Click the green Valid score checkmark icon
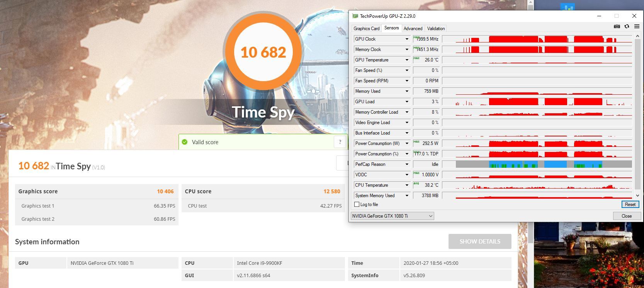This screenshot has height=288, width=644. pos(185,142)
